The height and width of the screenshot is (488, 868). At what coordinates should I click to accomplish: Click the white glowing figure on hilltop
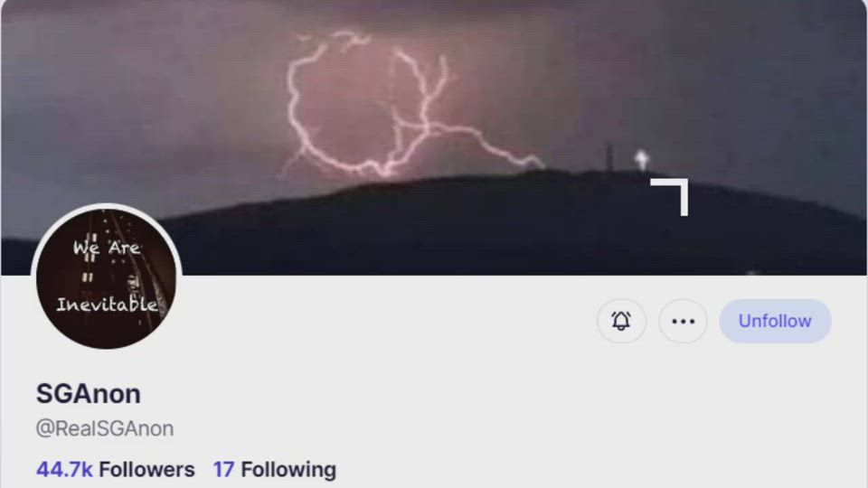[x=641, y=160]
